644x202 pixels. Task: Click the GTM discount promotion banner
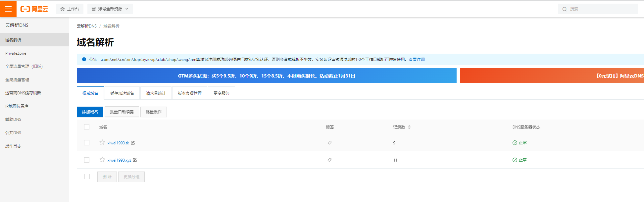click(267, 76)
